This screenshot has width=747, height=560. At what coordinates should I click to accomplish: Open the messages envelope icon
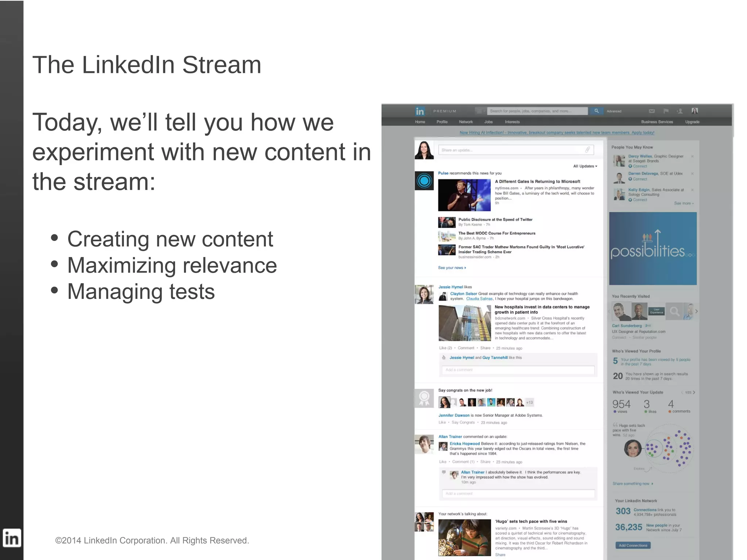coord(652,111)
